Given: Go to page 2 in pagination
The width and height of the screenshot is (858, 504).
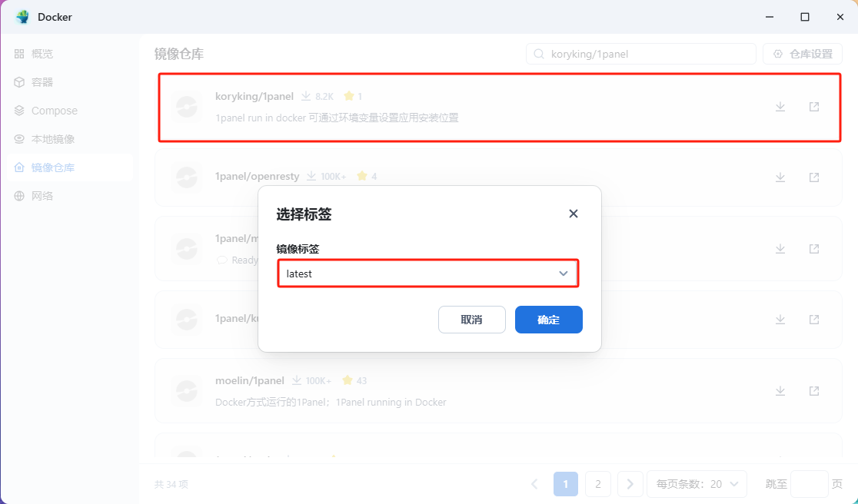Looking at the screenshot, I should click(x=598, y=484).
